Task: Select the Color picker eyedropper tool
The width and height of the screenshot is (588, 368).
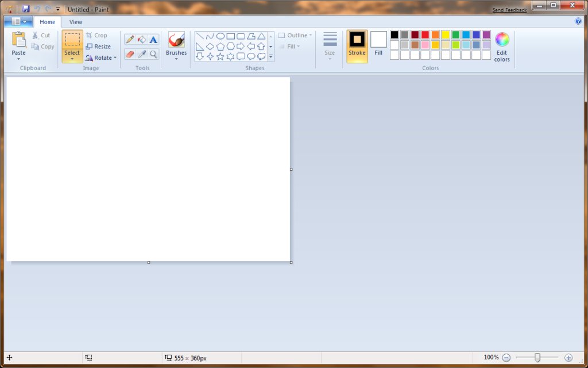Action: (142, 54)
